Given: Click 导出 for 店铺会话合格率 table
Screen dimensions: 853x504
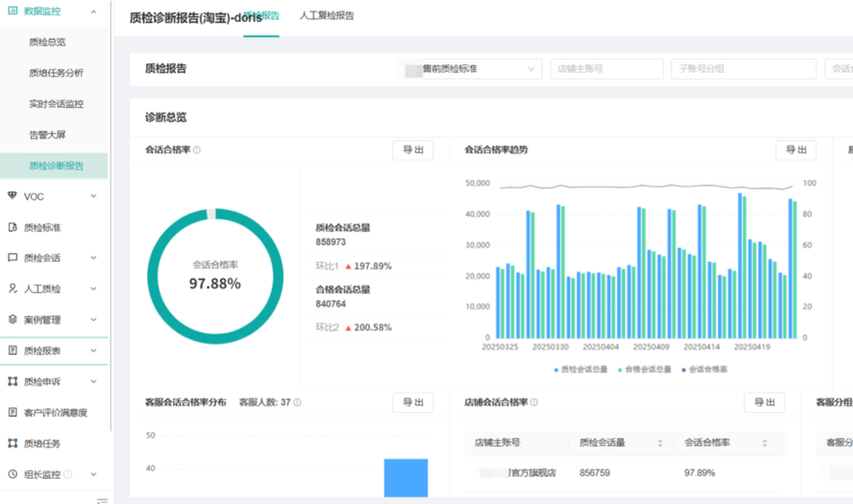Looking at the screenshot, I should coord(764,402).
